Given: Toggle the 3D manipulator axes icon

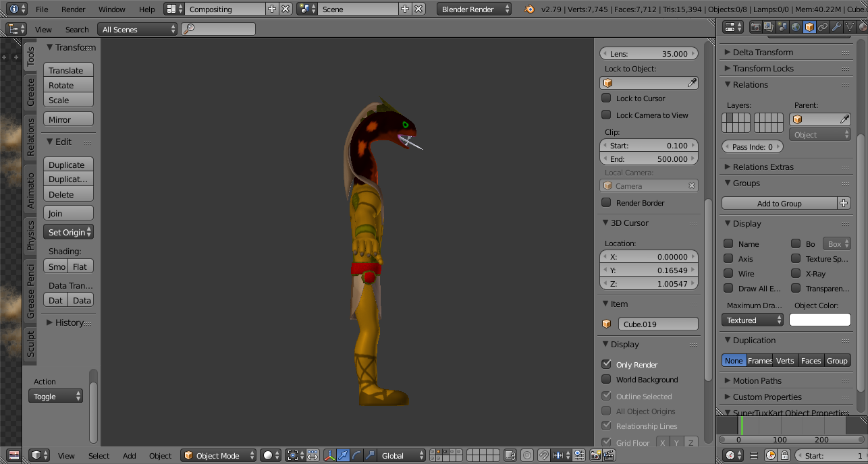Looking at the screenshot, I should point(330,456).
